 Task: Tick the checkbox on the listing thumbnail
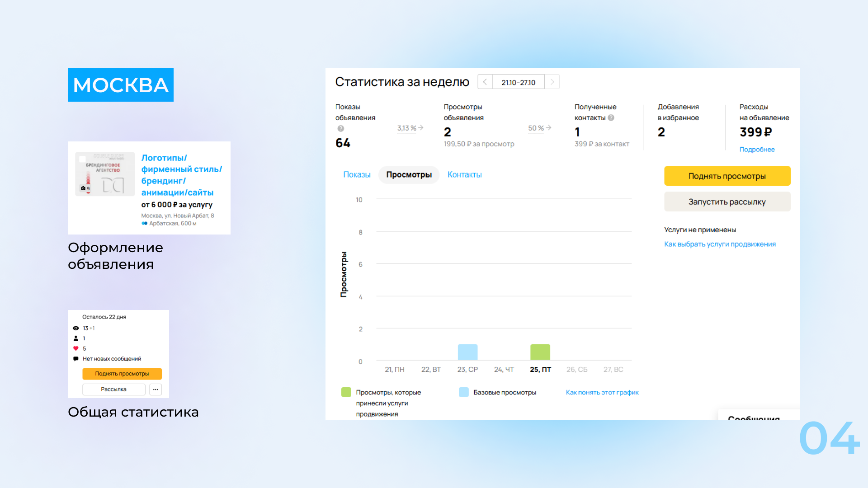[x=82, y=159]
